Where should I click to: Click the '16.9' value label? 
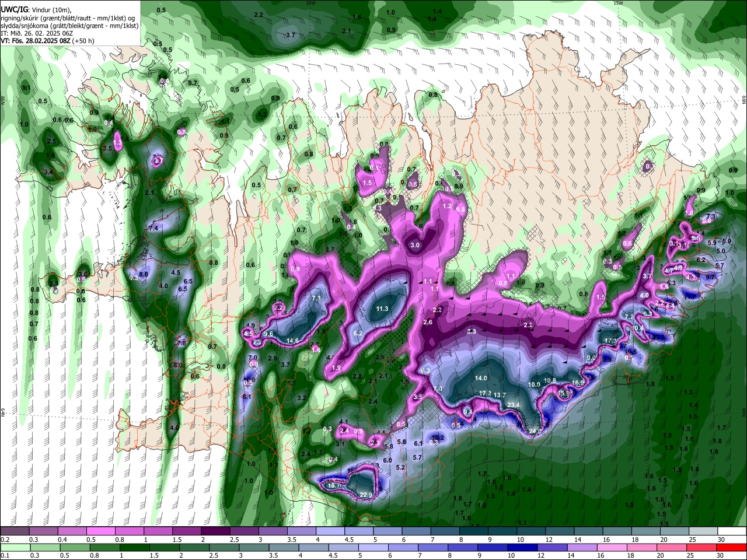(x=578, y=383)
